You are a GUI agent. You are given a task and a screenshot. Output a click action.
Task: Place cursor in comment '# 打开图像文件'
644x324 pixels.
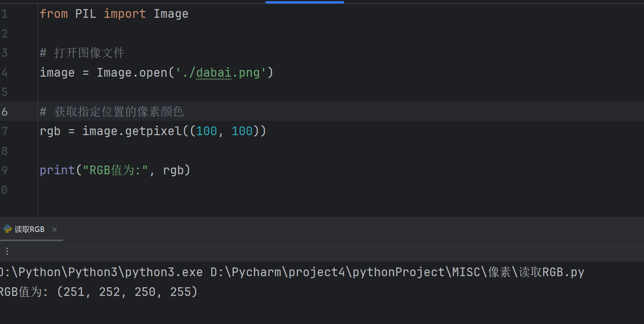point(82,53)
